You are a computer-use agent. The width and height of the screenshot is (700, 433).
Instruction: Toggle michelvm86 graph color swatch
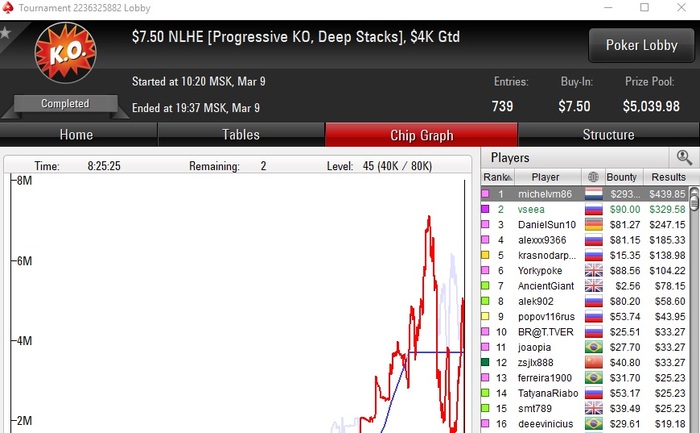485,194
